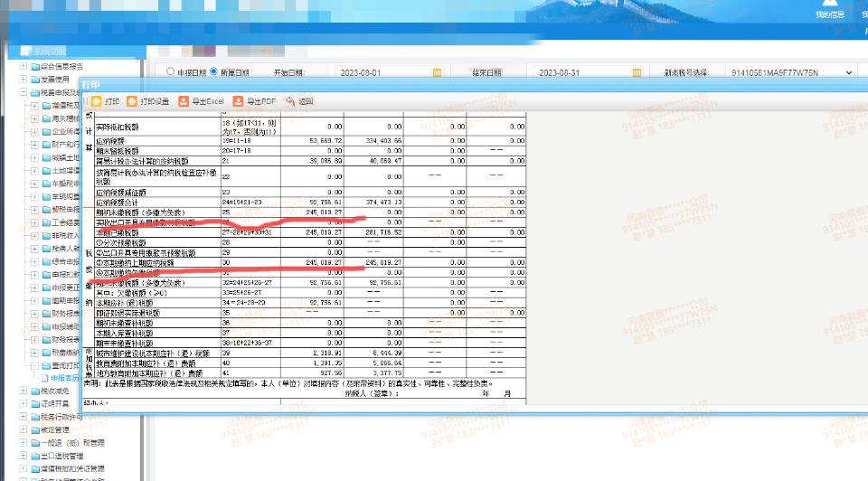Select the 申报日期 radio button
This screenshot has height=481, width=868.
point(169,71)
